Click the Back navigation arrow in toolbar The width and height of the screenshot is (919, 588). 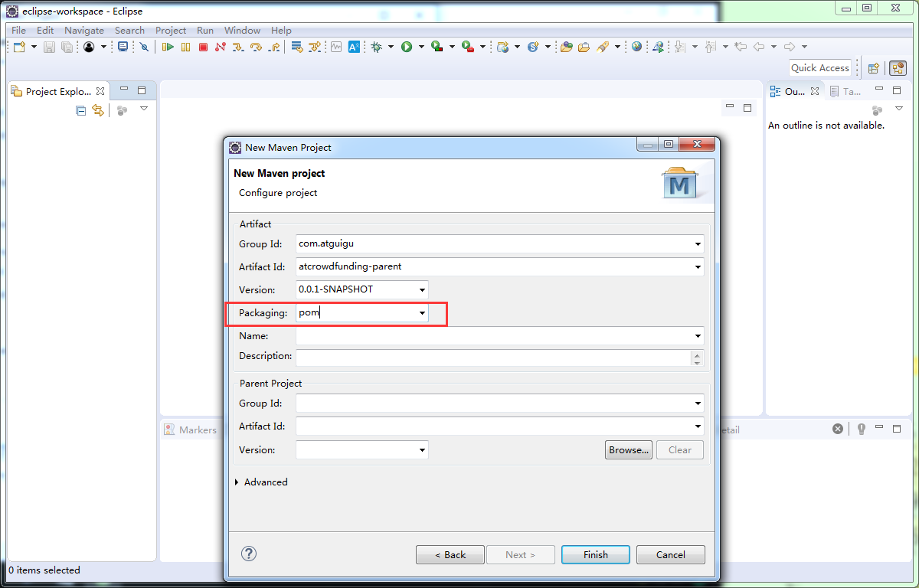tap(759, 47)
